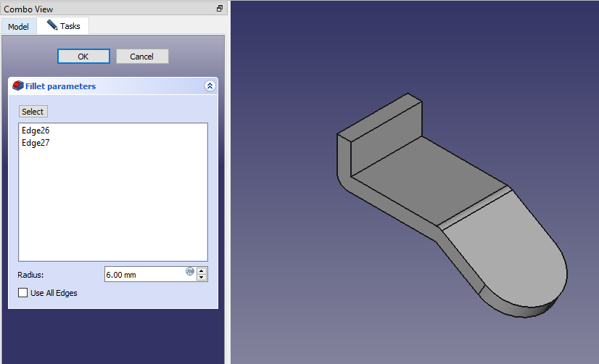
Task: Collapse the Fillet parameters section
Action: click(210, 86)
